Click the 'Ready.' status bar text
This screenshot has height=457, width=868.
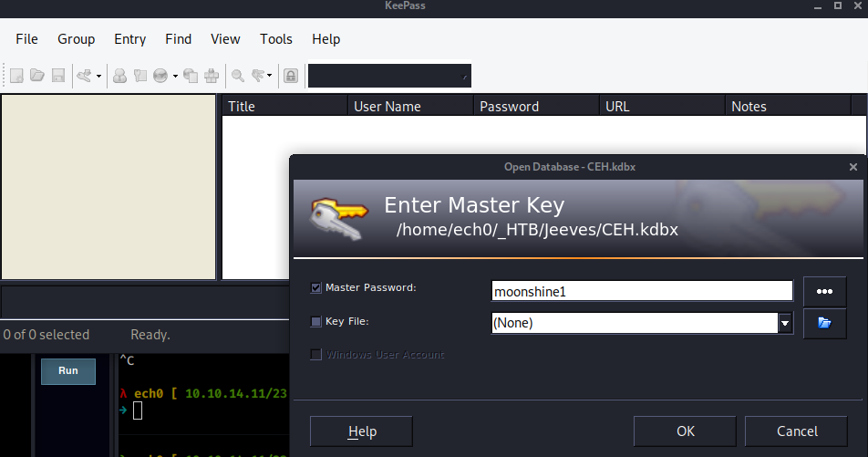[x=150, y=335]
